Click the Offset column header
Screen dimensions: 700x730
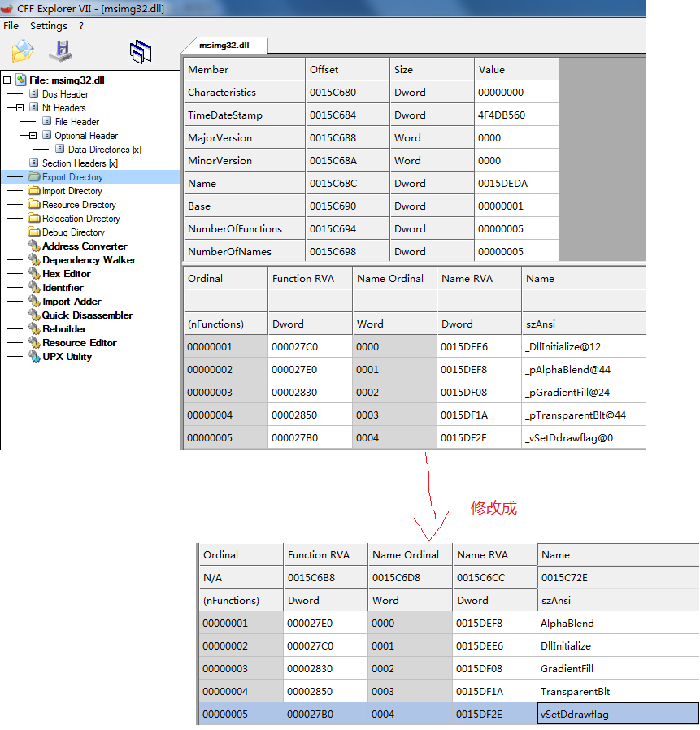tap(347, 69)
